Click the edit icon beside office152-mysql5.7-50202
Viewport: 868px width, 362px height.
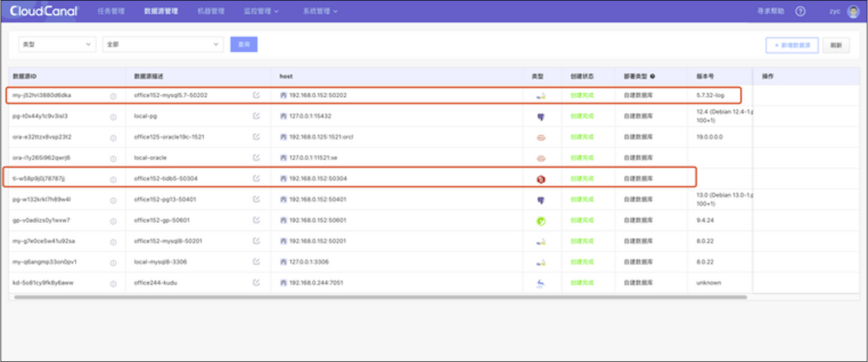click(256, 95)
